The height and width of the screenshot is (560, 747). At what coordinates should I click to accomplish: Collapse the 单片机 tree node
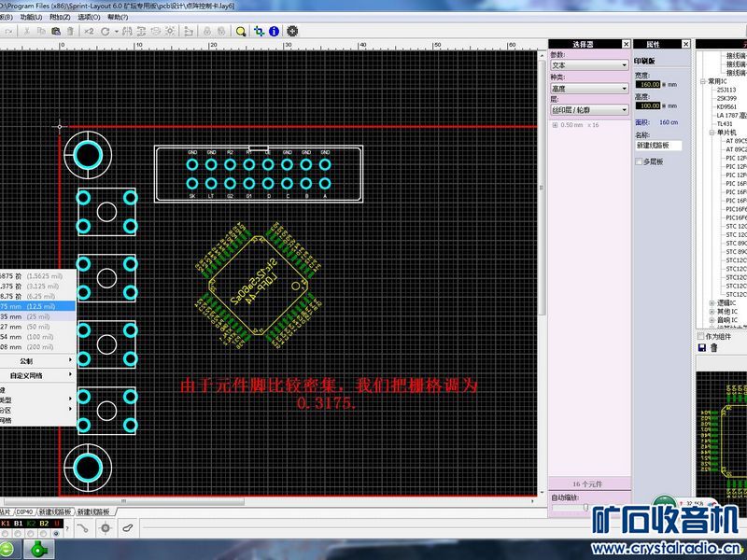click(x=711, y=133)
